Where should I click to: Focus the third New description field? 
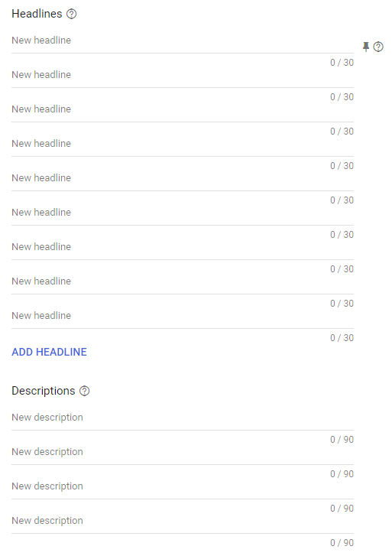coord(183,486)
